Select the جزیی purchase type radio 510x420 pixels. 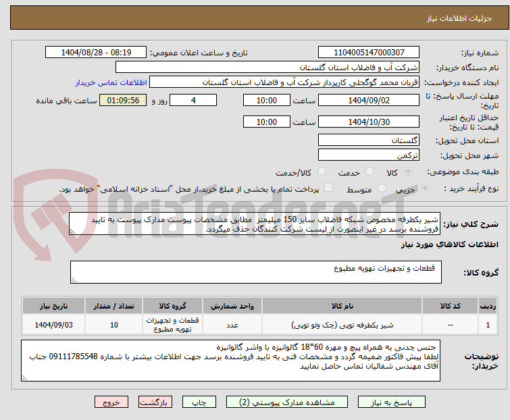tap(425, 188)
